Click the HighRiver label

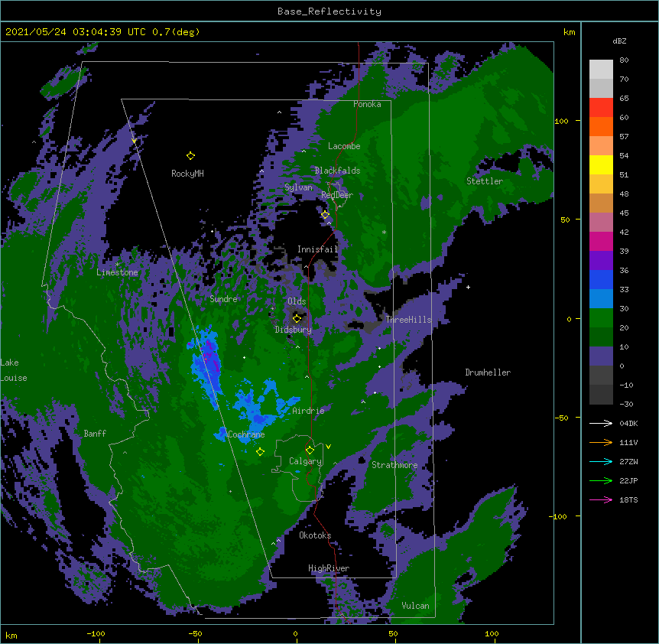329,568
